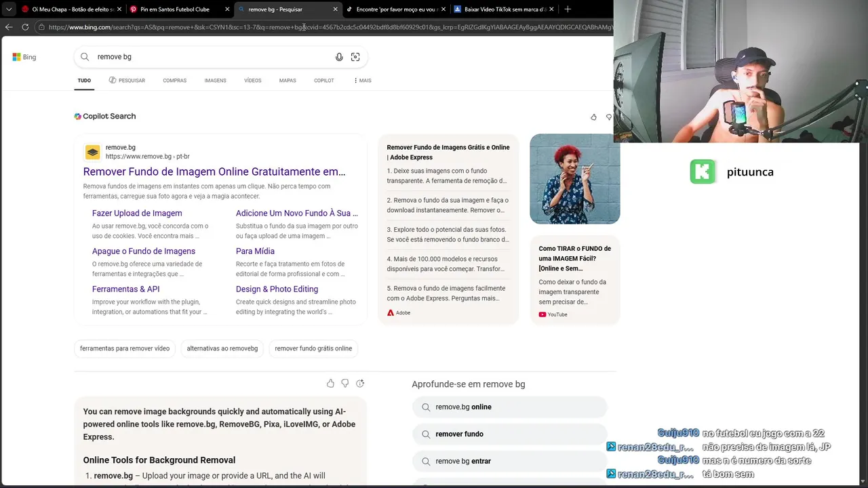The image size is (868, 488).
Task: Open the red-haired woman image thumbnail
Action: (574, 179)
